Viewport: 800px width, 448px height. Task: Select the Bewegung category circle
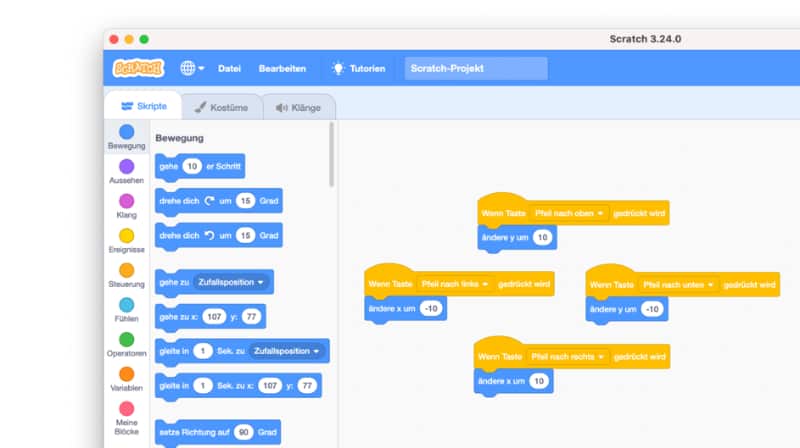click(x=127, y=132)
